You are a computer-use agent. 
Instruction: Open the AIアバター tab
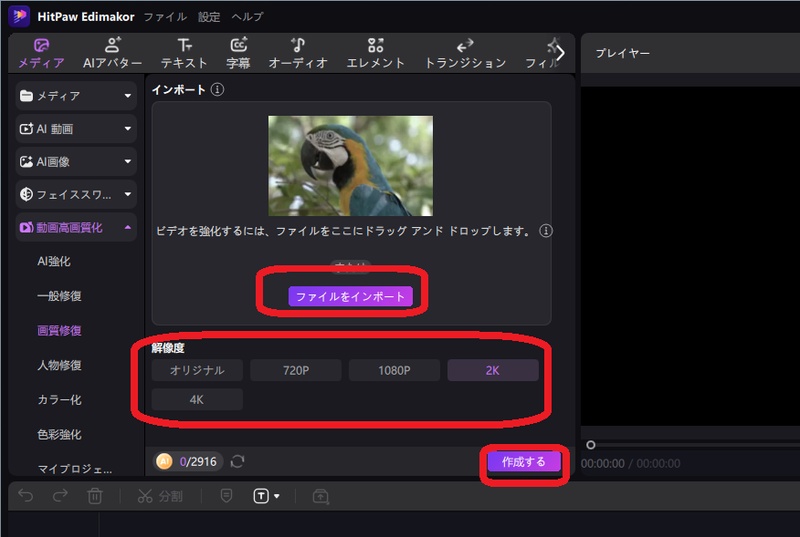click(x=113, y=54)
